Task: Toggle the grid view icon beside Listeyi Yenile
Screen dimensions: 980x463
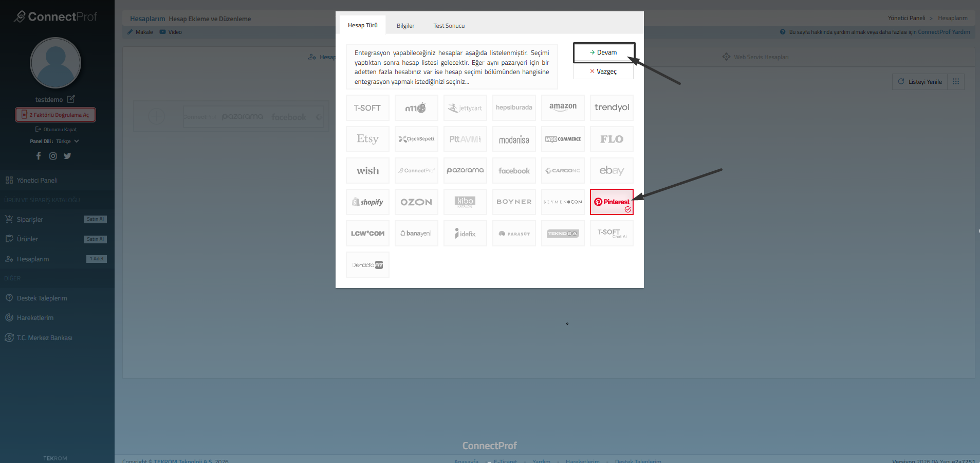Action: pos(956,82)
